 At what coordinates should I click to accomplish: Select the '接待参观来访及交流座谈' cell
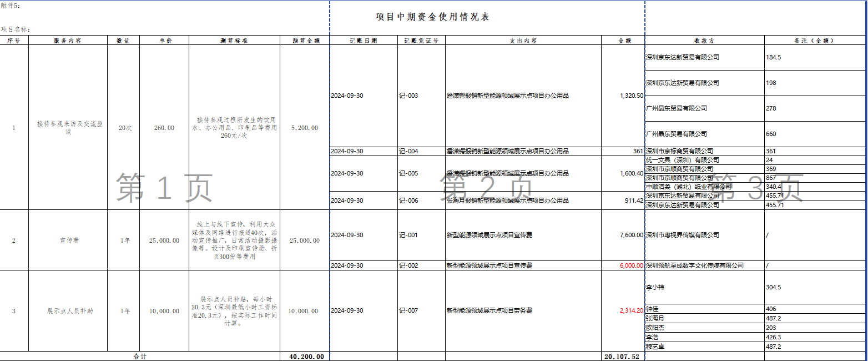click(68, 128)
